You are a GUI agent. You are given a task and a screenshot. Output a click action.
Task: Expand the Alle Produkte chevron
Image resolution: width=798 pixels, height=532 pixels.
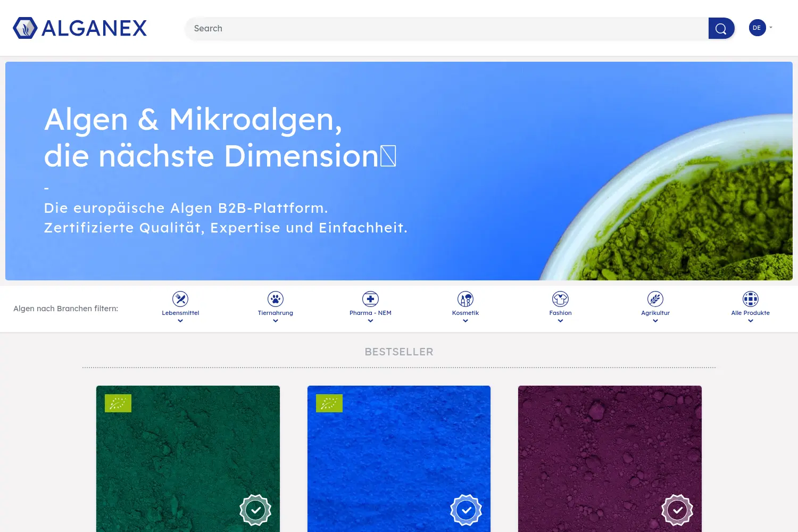pos(751,321)
